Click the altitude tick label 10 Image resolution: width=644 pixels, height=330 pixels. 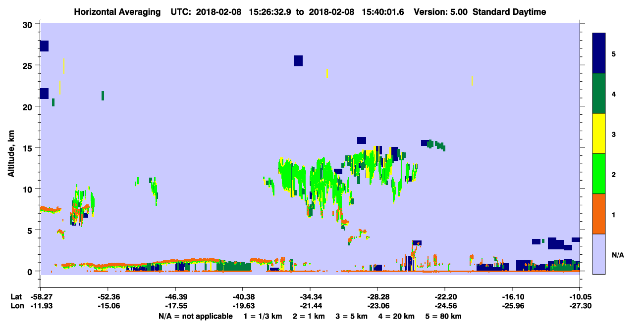point(29,189)
